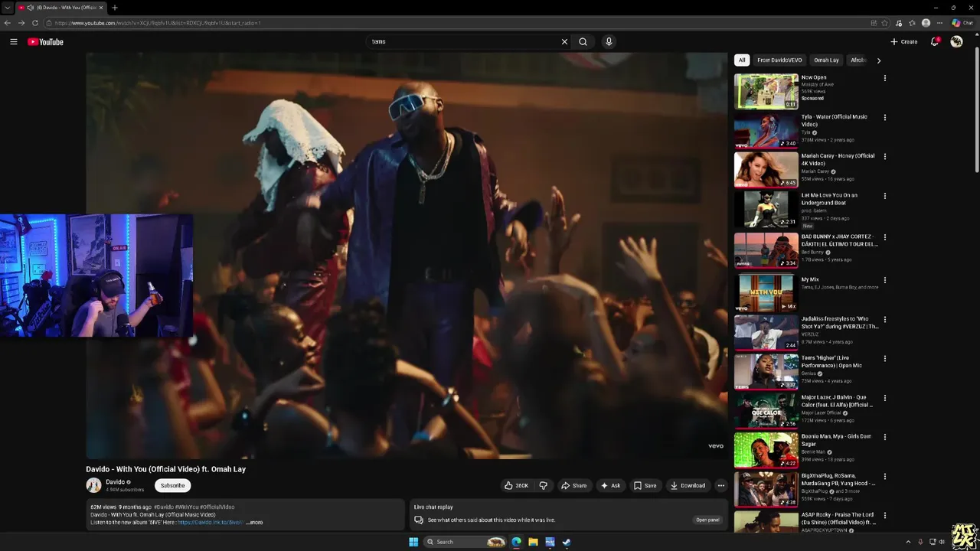
Task: Open the YouTube guide hamburger menu
Action: tap(13, 42)
